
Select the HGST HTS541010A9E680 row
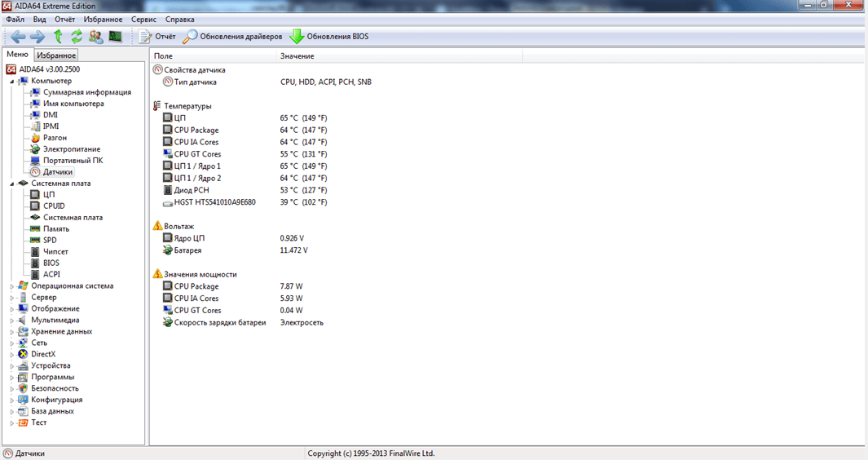245,202
